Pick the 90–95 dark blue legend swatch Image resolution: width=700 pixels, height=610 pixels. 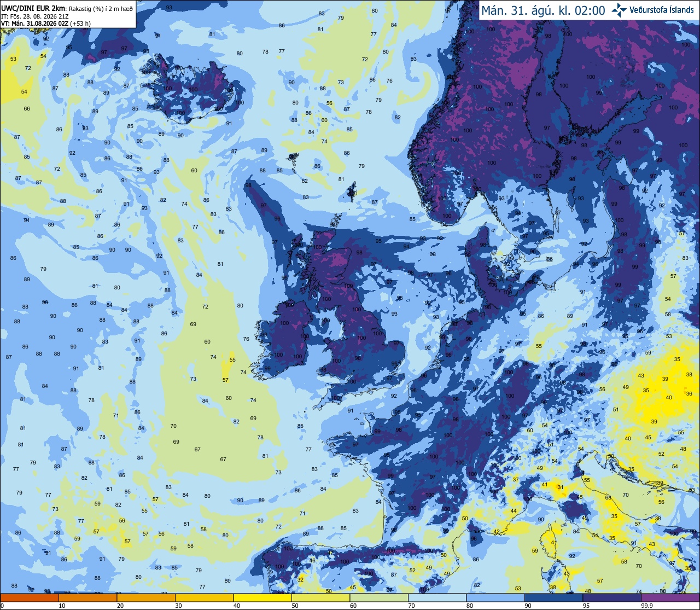(x=553, y=597)
